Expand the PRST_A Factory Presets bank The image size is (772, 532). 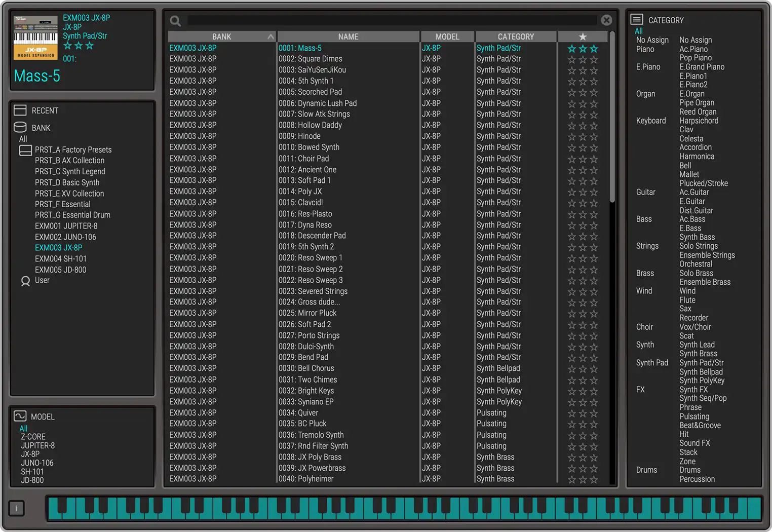(25, 150)
